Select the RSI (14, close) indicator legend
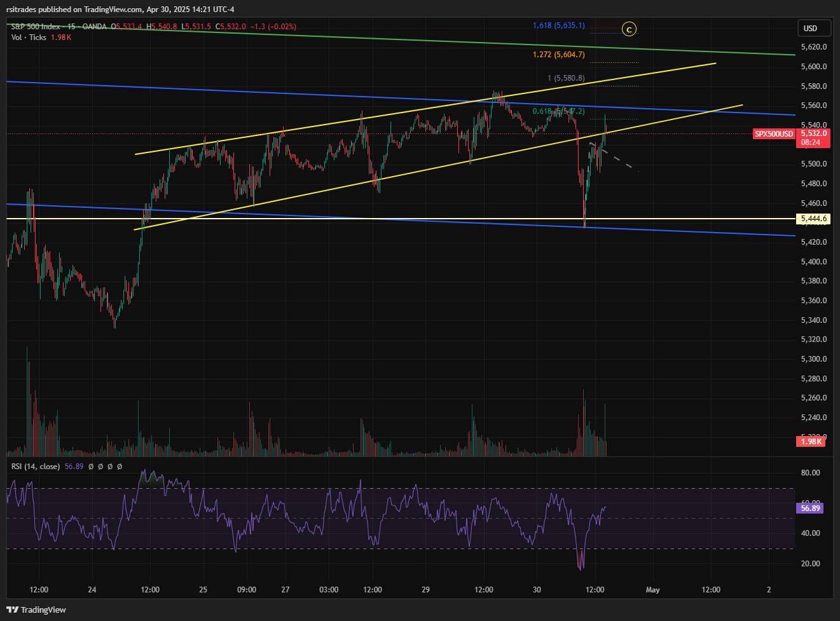Viewport: 840px width, 621px height. click(x=36, y=467)
